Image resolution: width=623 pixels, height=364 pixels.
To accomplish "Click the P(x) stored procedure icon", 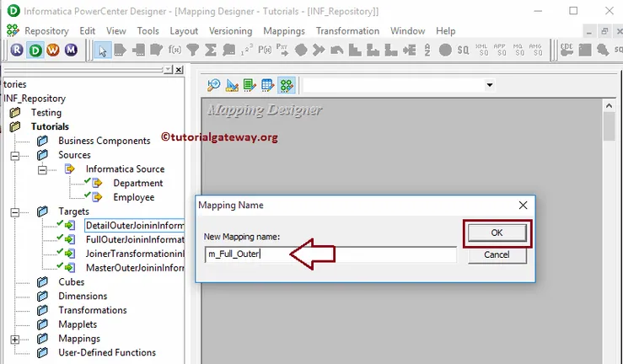I will click(x=265, y=50).
